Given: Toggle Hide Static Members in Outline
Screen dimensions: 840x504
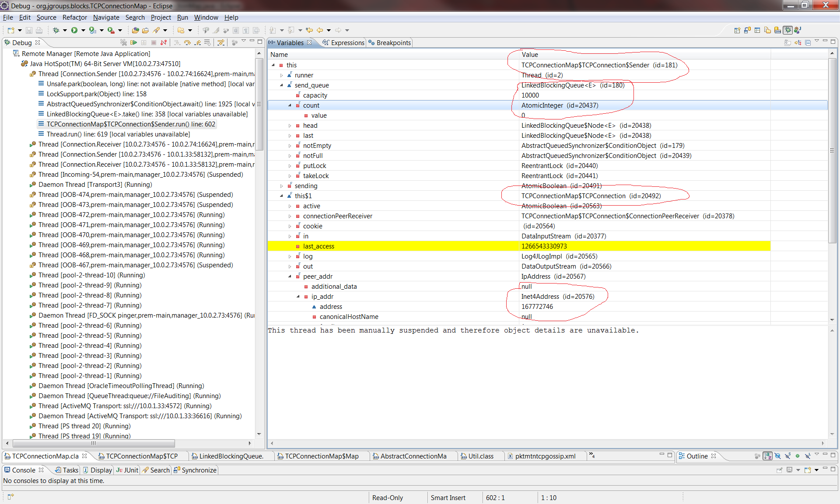Looking at the screenshot, I should click(x=787, y=456).
